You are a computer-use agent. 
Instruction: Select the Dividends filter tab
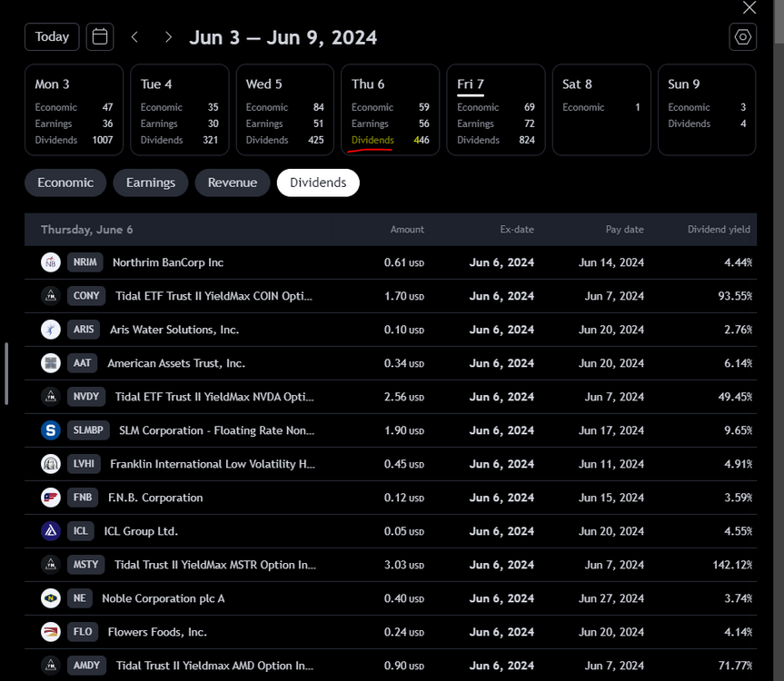[318, 183]
